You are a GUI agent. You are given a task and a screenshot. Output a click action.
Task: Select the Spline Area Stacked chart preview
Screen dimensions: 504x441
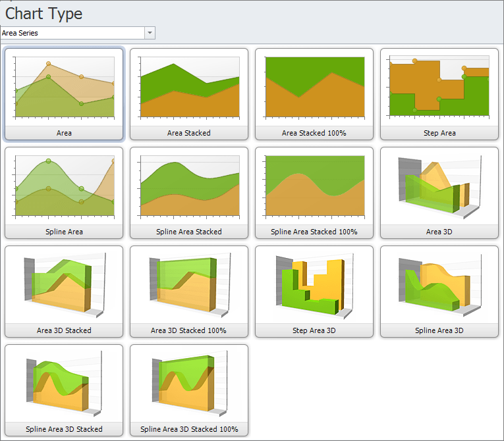click(x=189, y=187)
